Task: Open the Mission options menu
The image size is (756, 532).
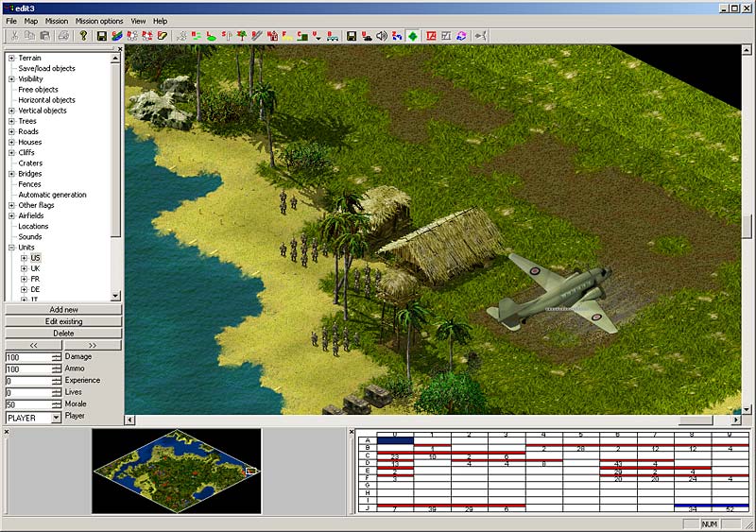Action: pyautogui.click(x=99, y=21)
